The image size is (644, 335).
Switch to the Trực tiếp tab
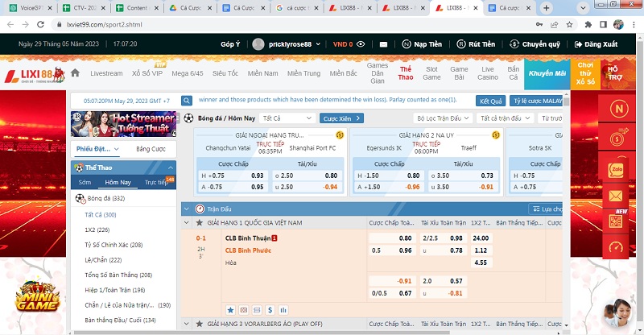(x=156, y=182)
